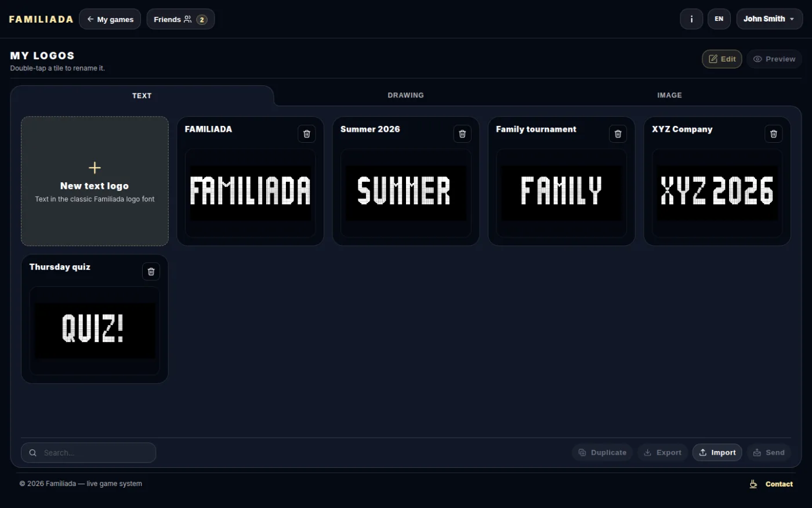The image size is (812, 508).
Task: Delete the Summer 2026 logo
Action: [x=462, y=134]
